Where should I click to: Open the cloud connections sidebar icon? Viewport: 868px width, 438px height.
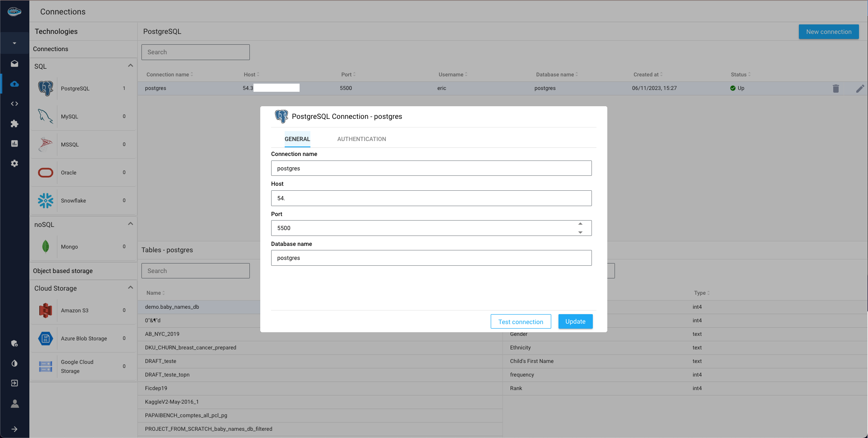14,84
